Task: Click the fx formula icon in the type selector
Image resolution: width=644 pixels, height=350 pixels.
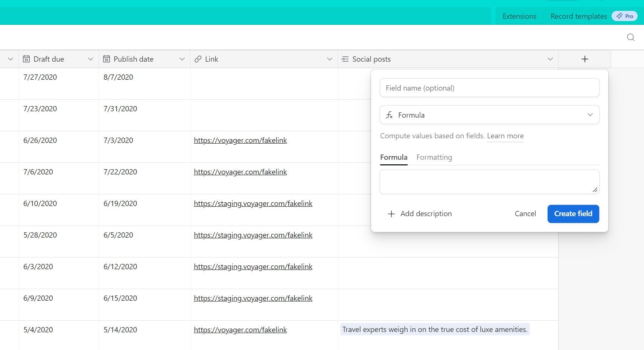Action: (390, 115)
